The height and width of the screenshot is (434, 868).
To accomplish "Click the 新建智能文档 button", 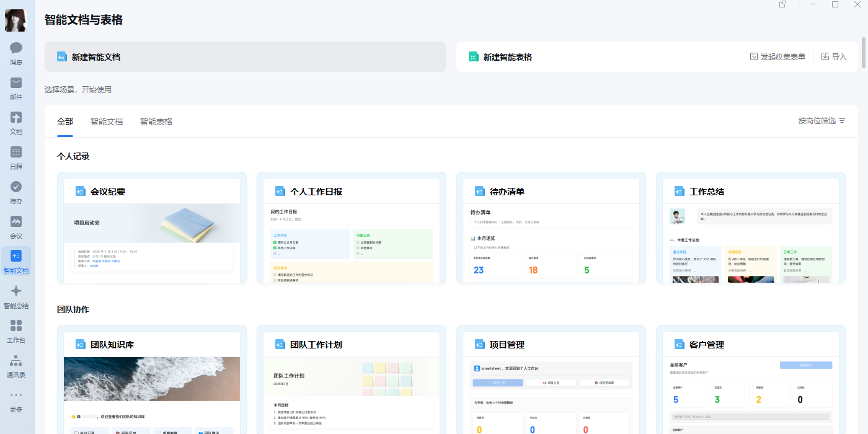I will pyautogui.click(x=246, y=57).
